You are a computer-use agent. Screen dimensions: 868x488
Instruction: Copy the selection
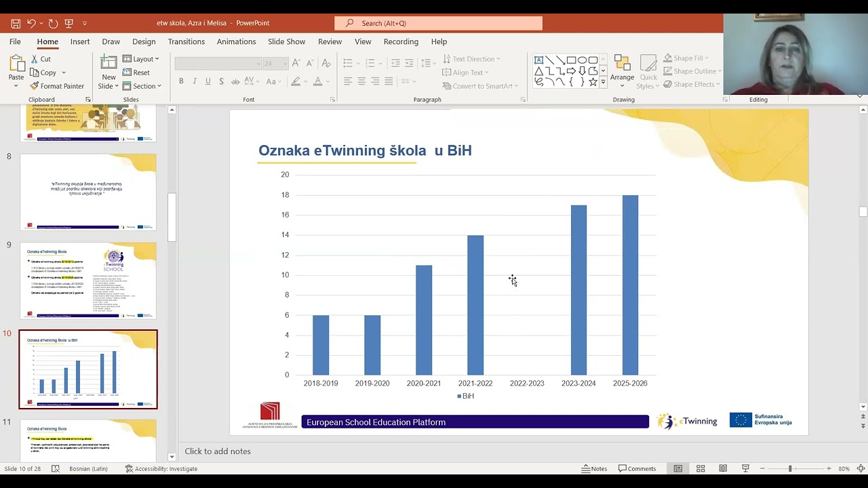(x=43, y=73)
